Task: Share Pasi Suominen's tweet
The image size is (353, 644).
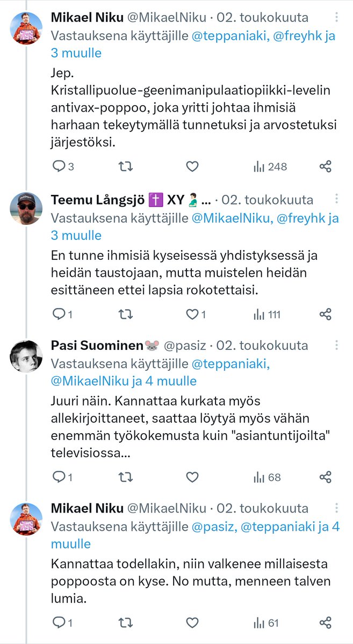Action: pos(325,477)
